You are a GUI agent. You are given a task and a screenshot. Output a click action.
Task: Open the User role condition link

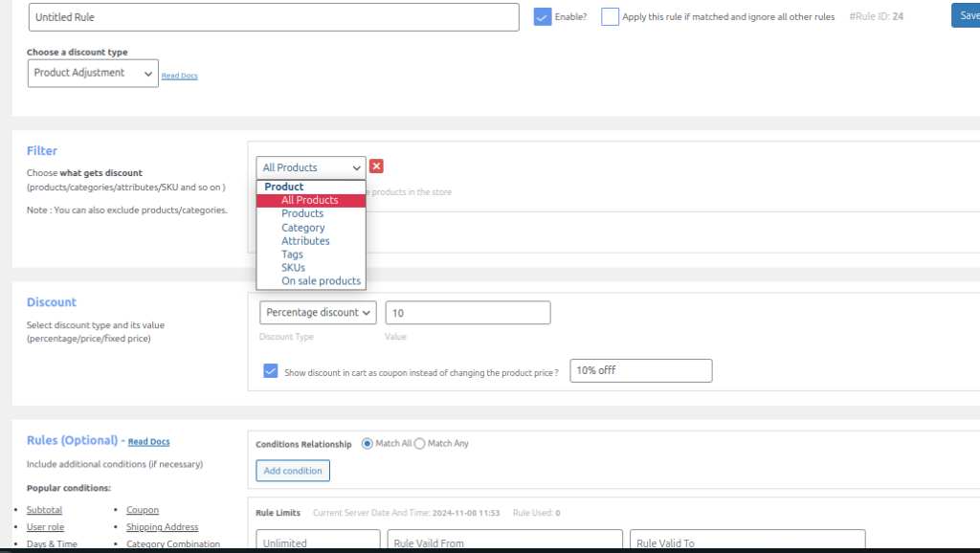click(45, 527)
